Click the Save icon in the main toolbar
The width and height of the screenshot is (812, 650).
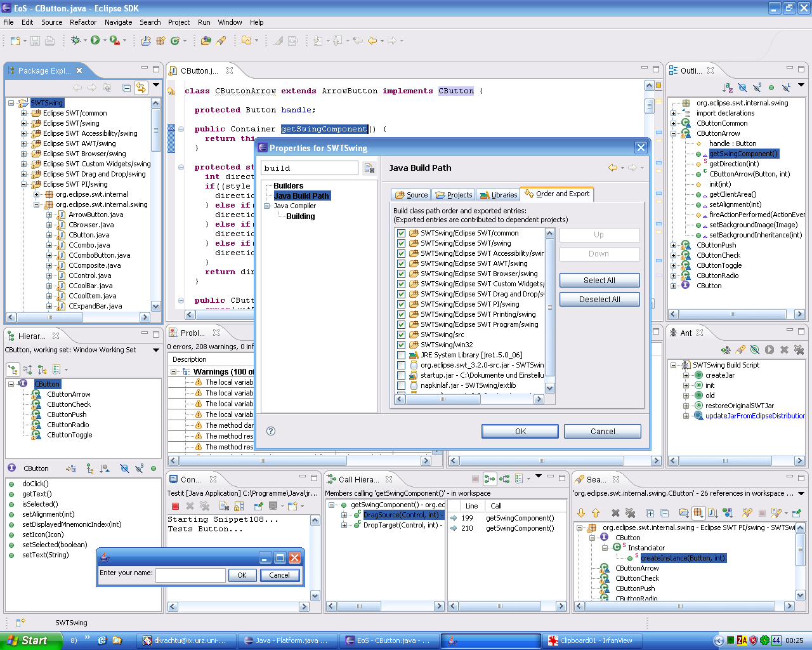[x=35, y=41]
